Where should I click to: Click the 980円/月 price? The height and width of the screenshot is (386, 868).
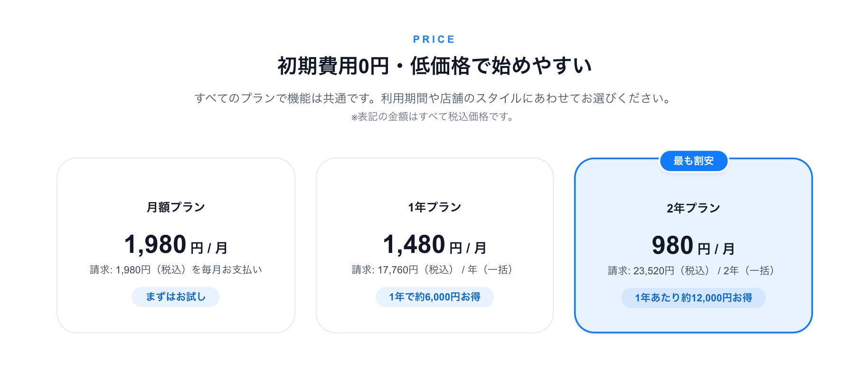click(x=693, y=246)
